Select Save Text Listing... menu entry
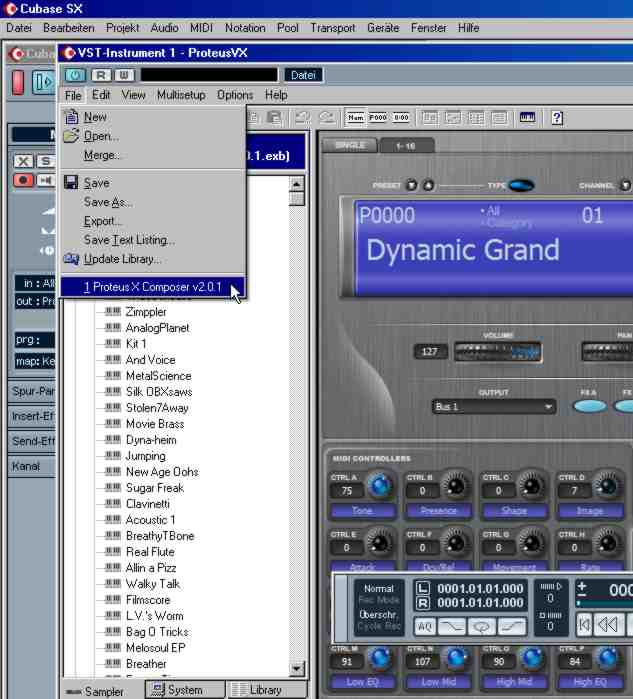This screenshot has width=633, height=699. (153, 240)
